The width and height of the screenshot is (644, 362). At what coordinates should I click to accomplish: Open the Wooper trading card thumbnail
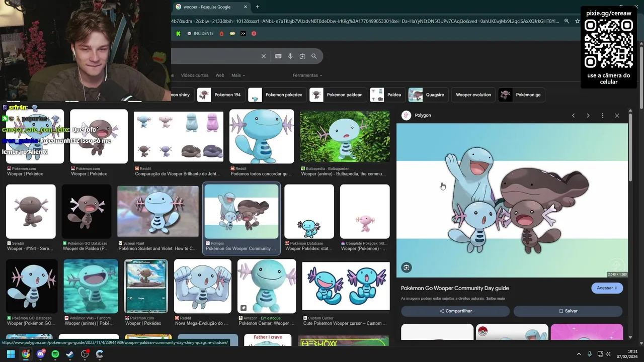point(146,286)
